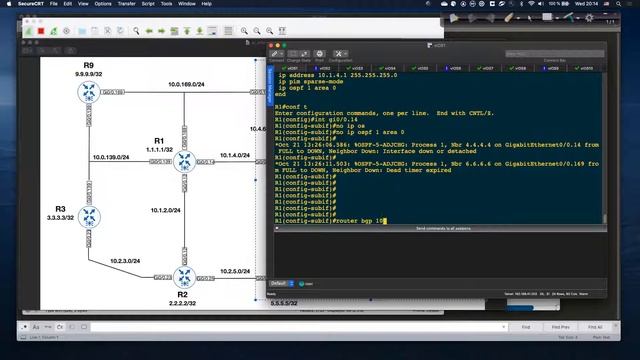
Task: Click the fit-to-width icon after zoom icons
Action: pos(282,31)
